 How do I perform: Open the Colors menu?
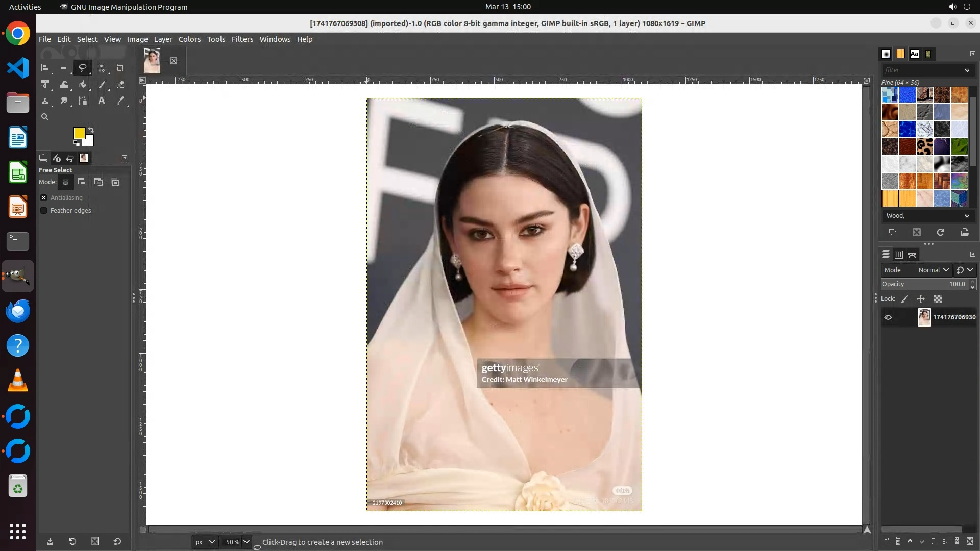point(189,39)
